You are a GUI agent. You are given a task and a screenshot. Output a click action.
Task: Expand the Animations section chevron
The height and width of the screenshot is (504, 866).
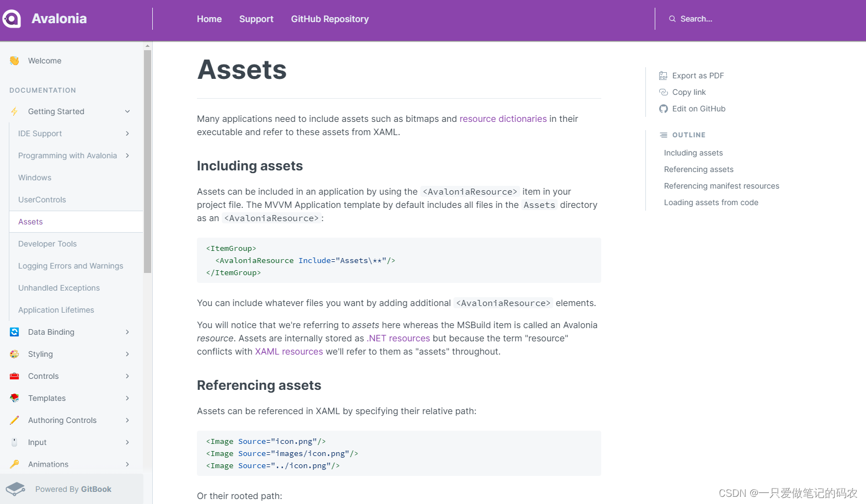coord(127,464)
